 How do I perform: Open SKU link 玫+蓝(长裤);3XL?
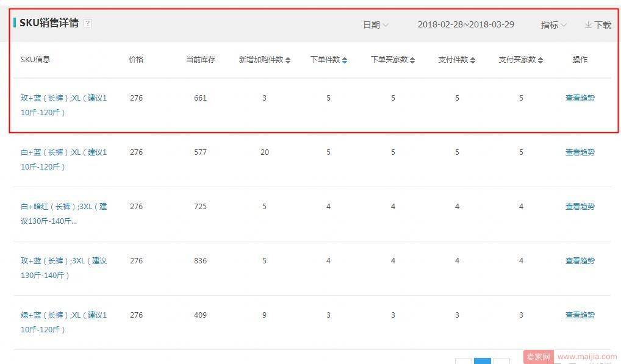pos(64,268)
